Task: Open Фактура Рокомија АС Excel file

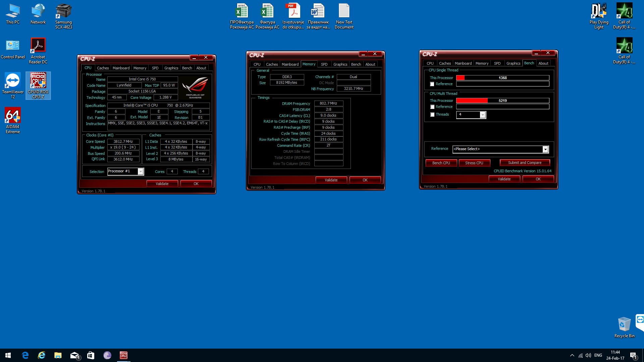Action: pyautogui.click(x=267, y=16)
